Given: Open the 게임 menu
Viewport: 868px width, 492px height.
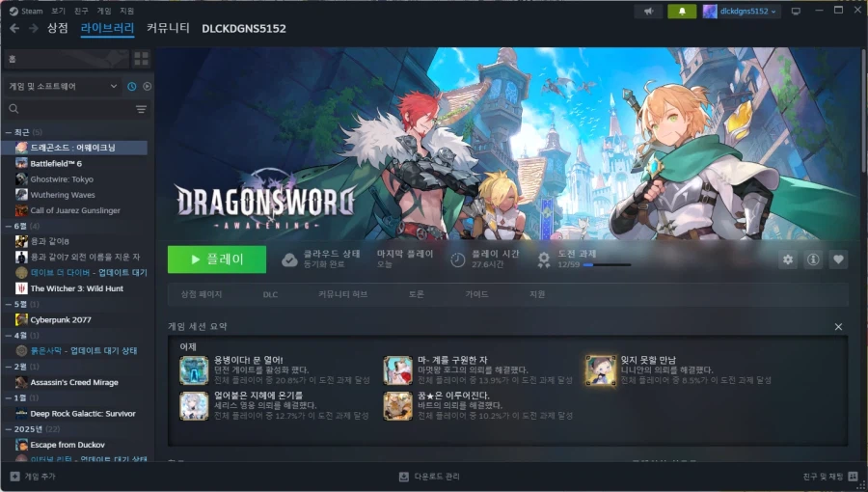Looking at the screenshot, I should point(104,11).
